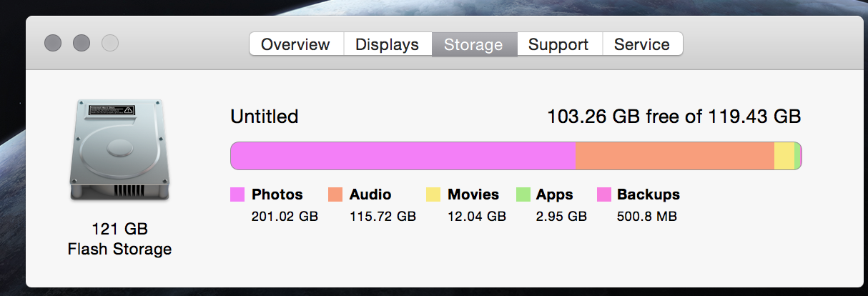The width and height of the screenshot is (868, 296).
Task: Click the Photos 201.02 GB size label
Action: pos(285,216)
